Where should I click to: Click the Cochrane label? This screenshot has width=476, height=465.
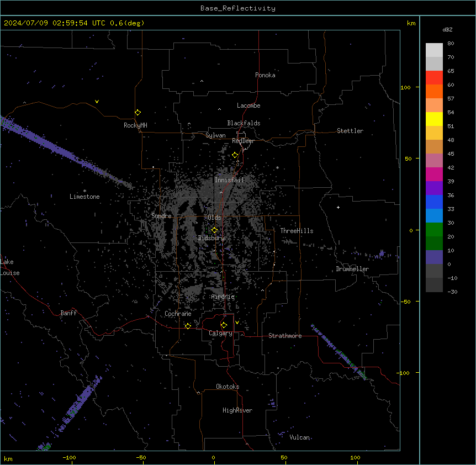pyautogui.click(x=178, y=314)
